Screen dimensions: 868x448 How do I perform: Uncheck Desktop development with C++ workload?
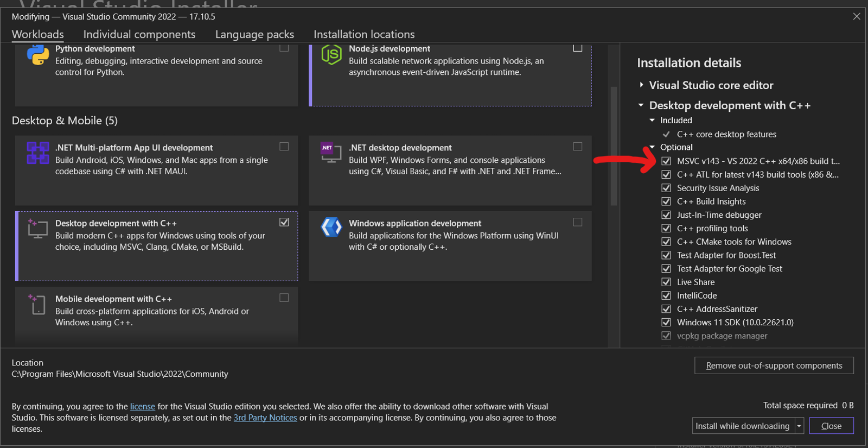(284, 222)
